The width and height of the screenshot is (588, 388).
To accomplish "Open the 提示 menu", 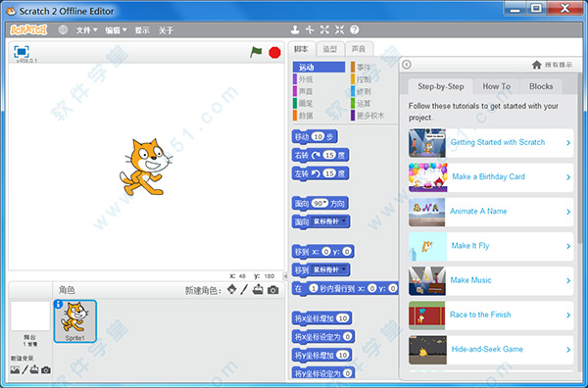I will coord(142,30).
